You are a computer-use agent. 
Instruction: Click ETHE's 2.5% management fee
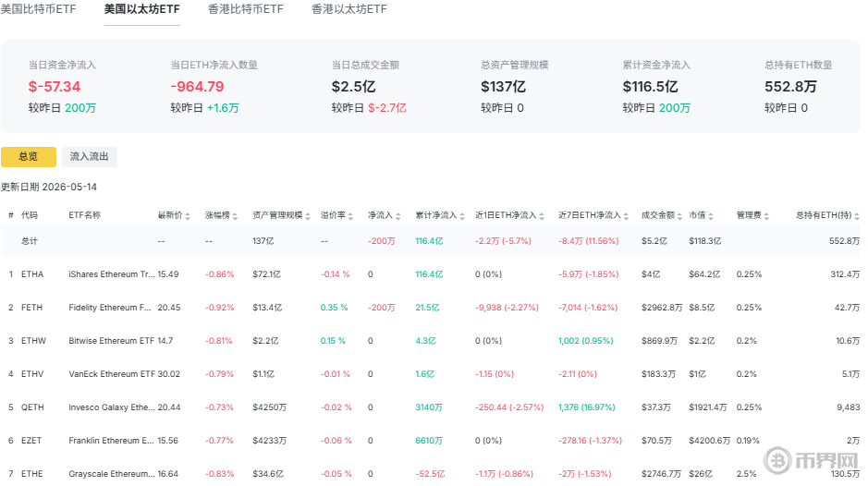pyautogui.click(x=746, y=473)
